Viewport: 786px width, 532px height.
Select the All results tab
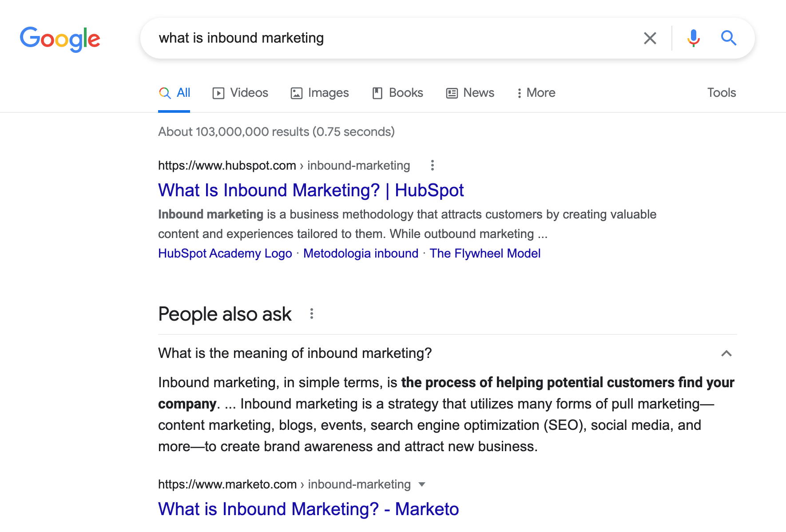tap(175, 93)
